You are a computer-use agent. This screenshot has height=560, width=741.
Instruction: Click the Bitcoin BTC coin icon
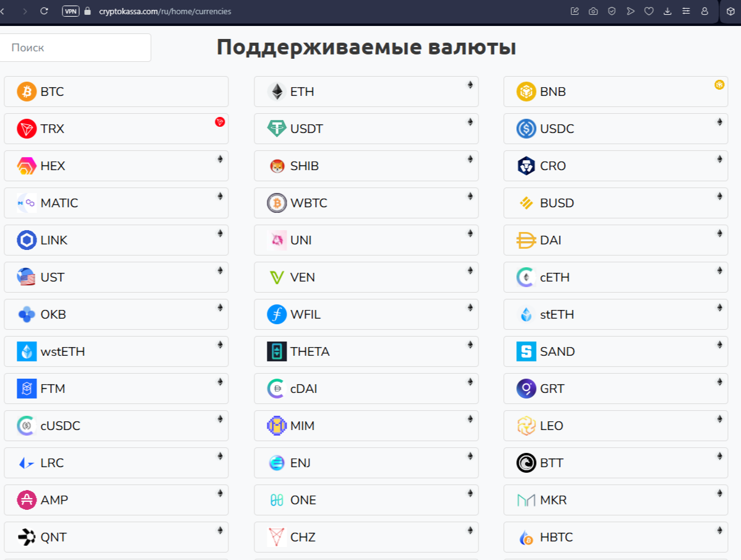pos(27,92)
